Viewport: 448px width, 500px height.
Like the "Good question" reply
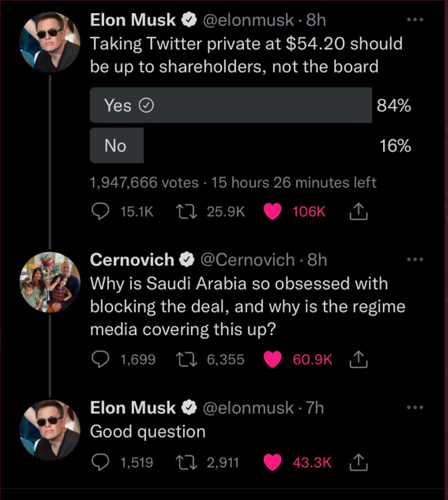pos(273,462)
